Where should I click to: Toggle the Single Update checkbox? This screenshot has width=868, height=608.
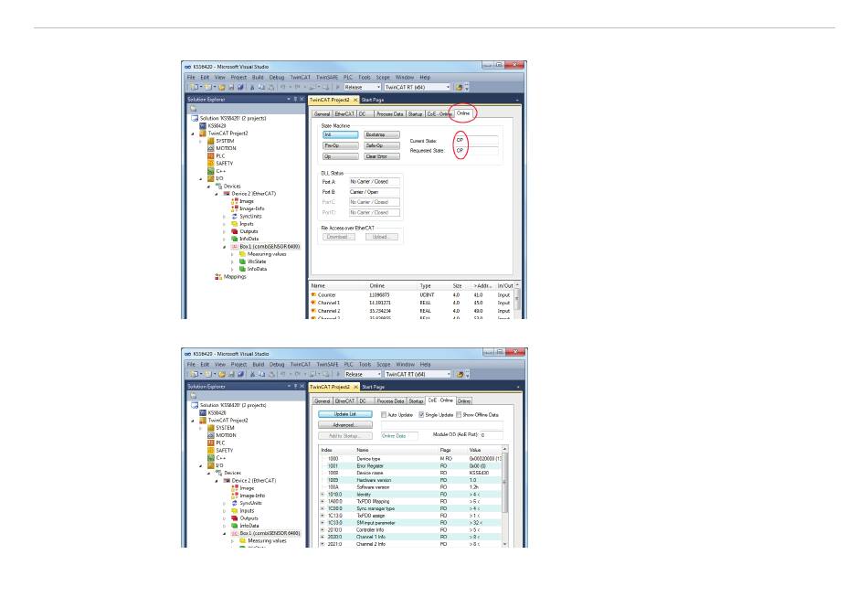pos(421,415)
